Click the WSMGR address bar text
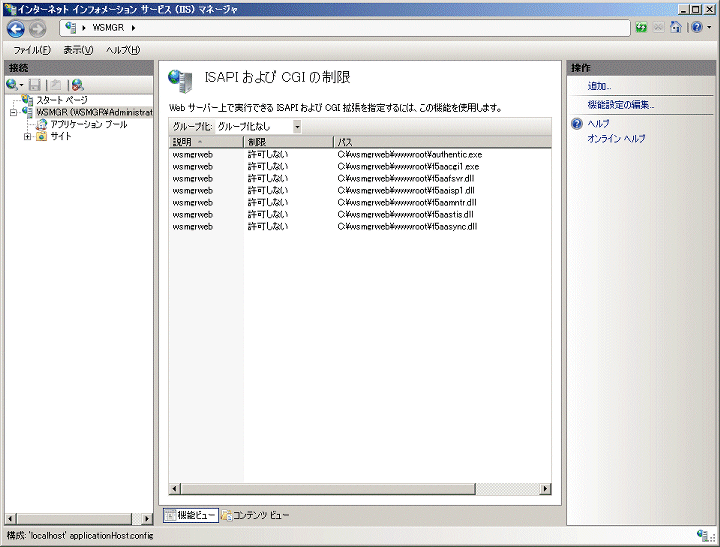 pos(108,28)
